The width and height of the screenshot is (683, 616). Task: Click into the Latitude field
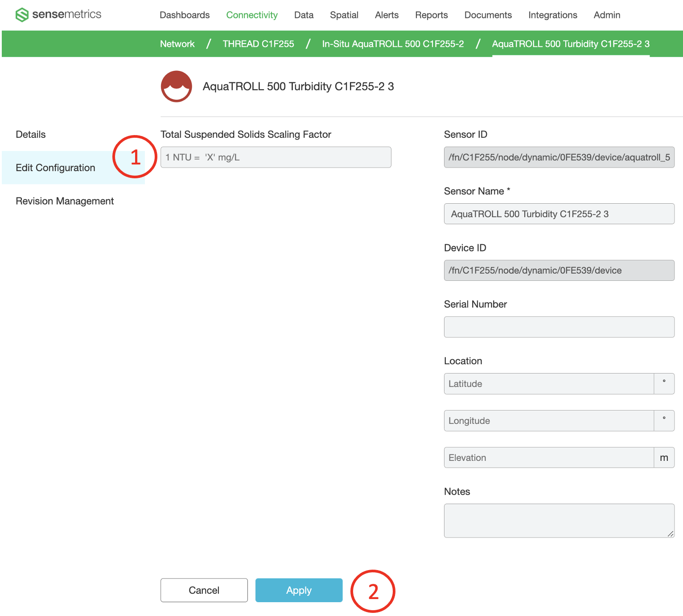549,384
